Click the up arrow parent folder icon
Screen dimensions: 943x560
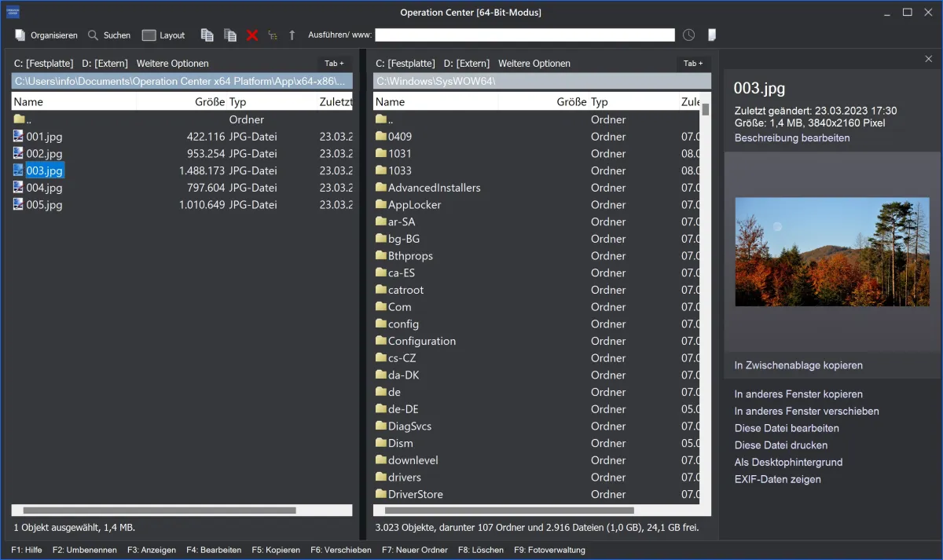(292, 35)
